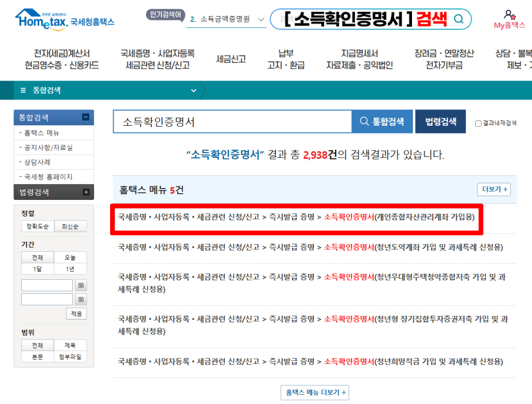Screen dimensions: 532x404
Task: Open the 세금신고 menu
Action: click(232, 59)
